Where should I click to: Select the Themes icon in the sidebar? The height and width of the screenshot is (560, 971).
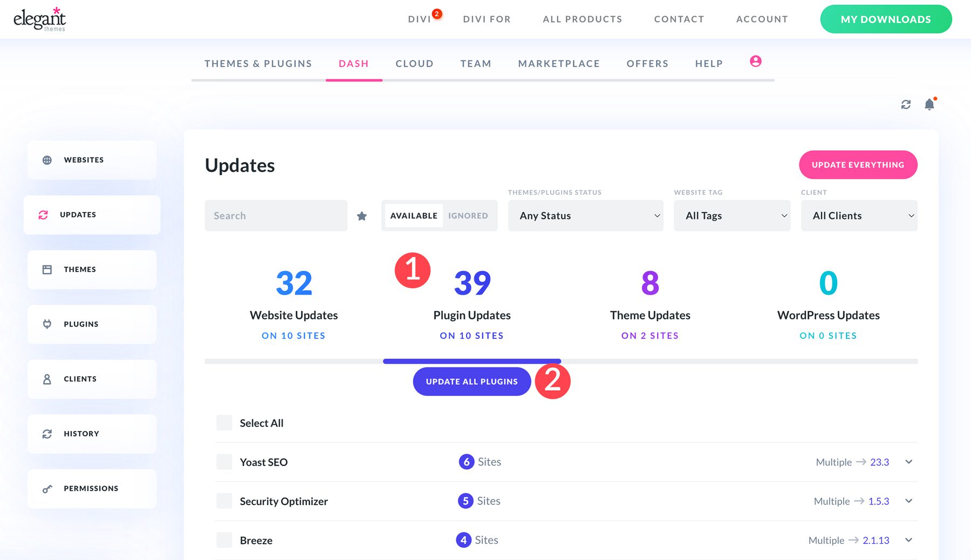point(47,269)
